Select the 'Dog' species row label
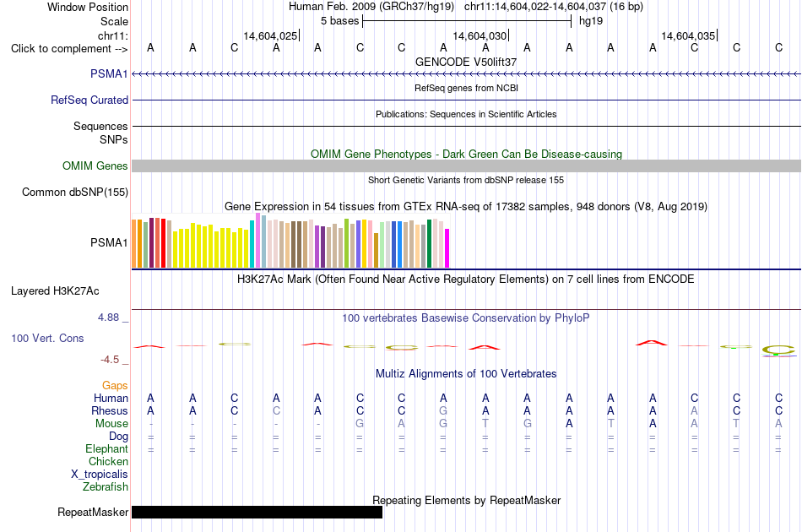Screen dimensions: 802x532 (x=118, y=436)
